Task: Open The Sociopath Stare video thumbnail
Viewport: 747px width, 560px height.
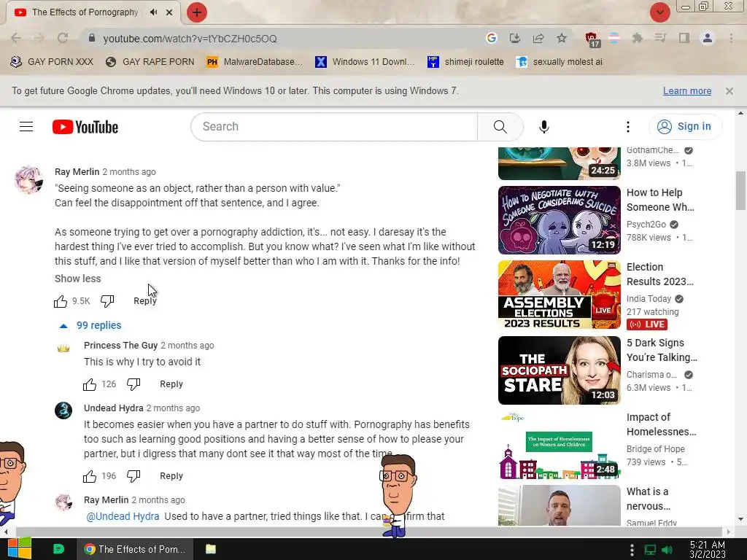Action: point(560,370)
